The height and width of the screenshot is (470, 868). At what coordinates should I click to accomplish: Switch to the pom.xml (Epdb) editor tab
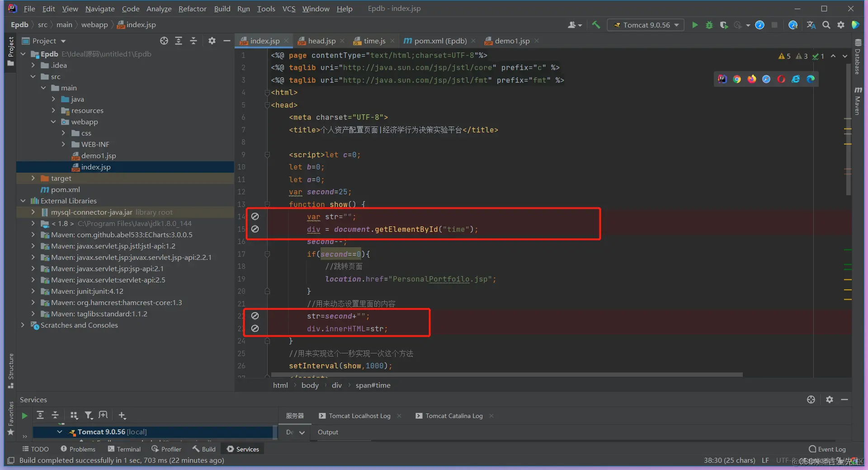tap(440, 41)
